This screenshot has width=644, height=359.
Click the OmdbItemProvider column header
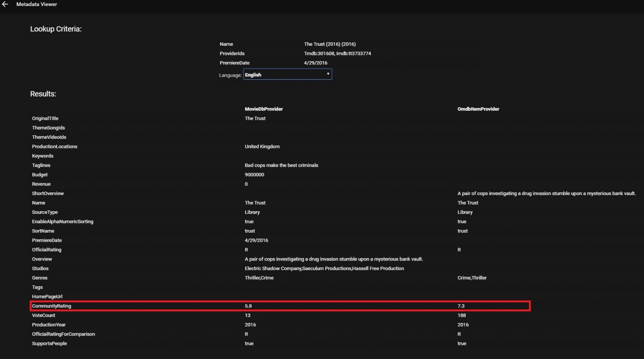(478, 109)
